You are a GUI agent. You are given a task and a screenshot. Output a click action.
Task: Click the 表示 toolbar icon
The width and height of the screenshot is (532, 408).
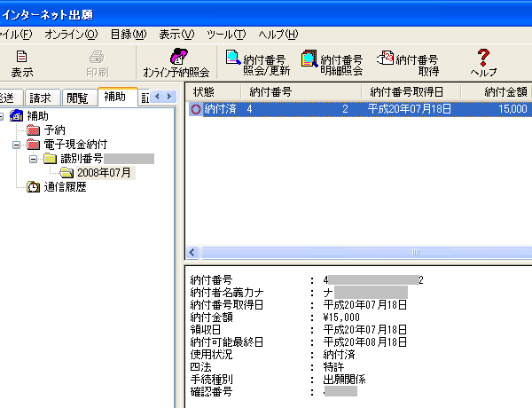(x=22, y=62)
